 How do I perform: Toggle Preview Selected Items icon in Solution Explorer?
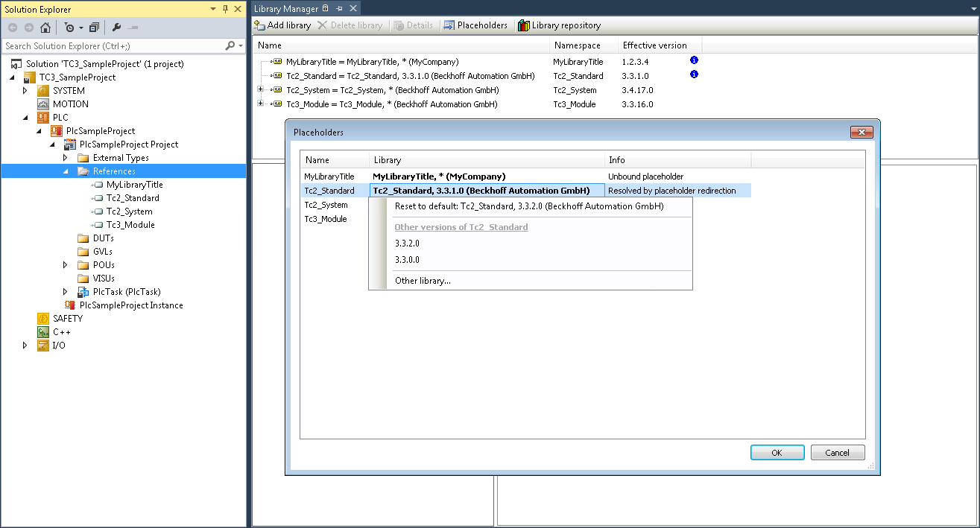[94, 27]
